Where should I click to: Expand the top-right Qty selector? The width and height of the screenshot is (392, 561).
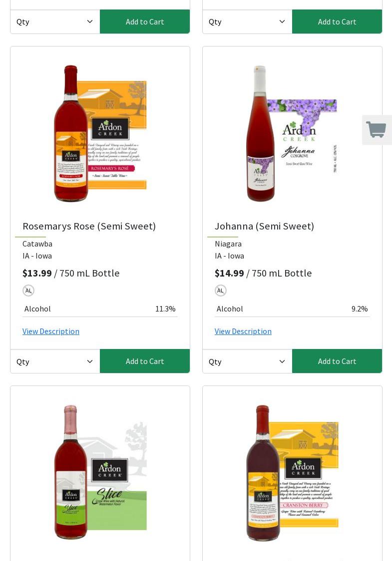tap(247, 21)
